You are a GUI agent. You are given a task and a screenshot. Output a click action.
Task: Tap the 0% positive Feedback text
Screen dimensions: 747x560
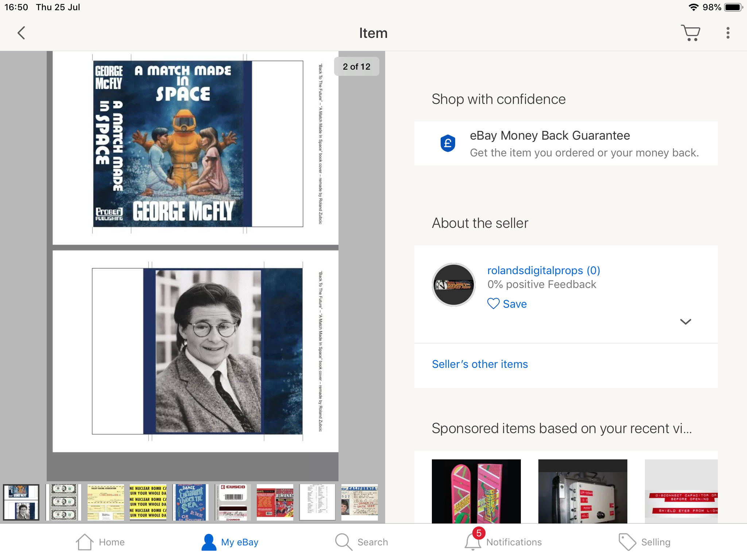542,284
